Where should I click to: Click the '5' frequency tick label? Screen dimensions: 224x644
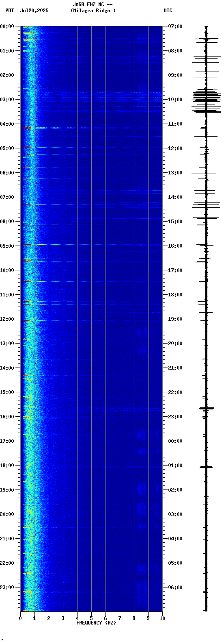(x=91, y=618)
